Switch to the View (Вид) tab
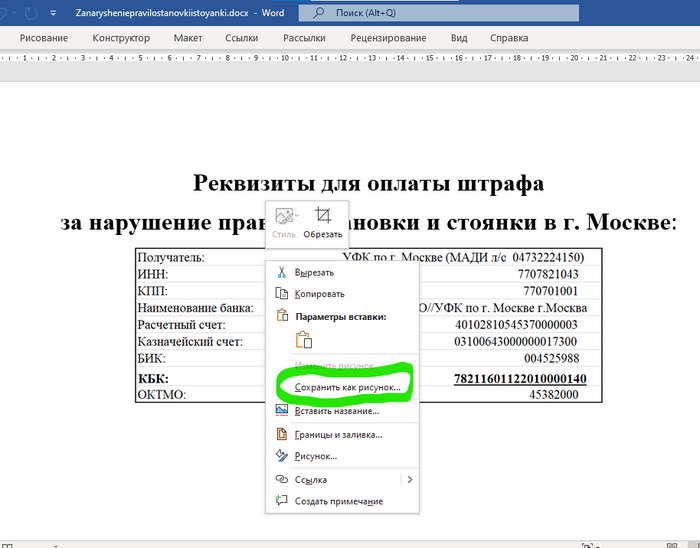The height and width of the screenshot is (548, 700). pos(459,38)
